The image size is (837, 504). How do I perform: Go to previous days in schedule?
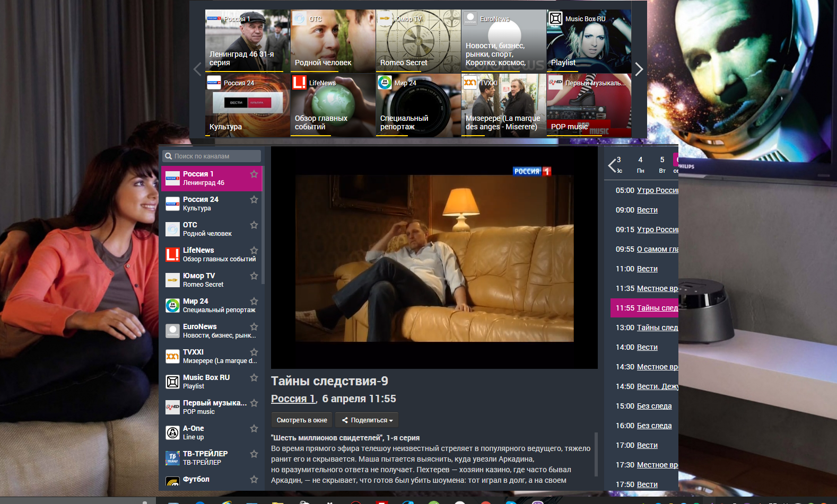coord(612,165)
